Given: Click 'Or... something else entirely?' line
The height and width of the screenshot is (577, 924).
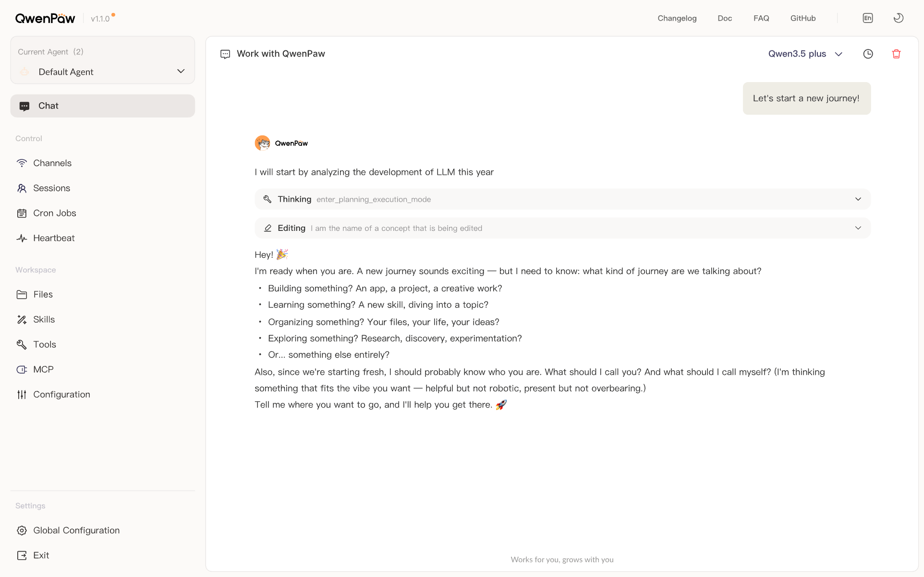Looking at the screenshot, I should 328,355.
